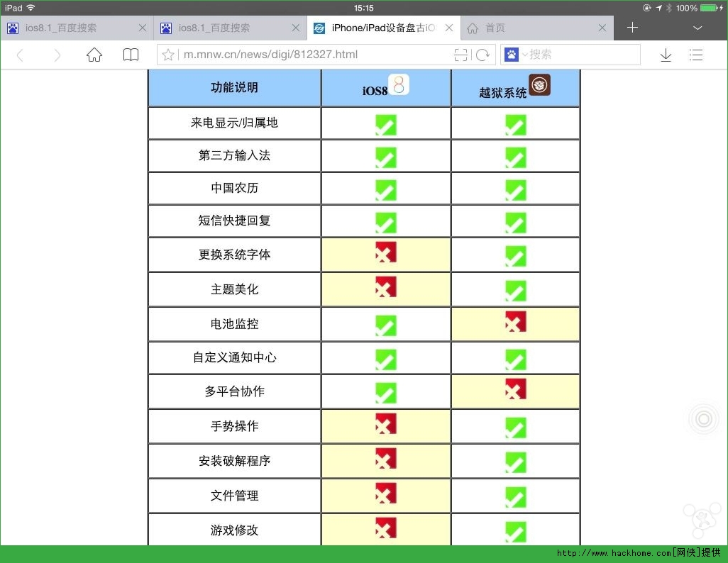This screenshot has height=563, width=728.
Task: Tap iOS8 green check for 来电显示/归属地
Action: click(x=386, y=125)
